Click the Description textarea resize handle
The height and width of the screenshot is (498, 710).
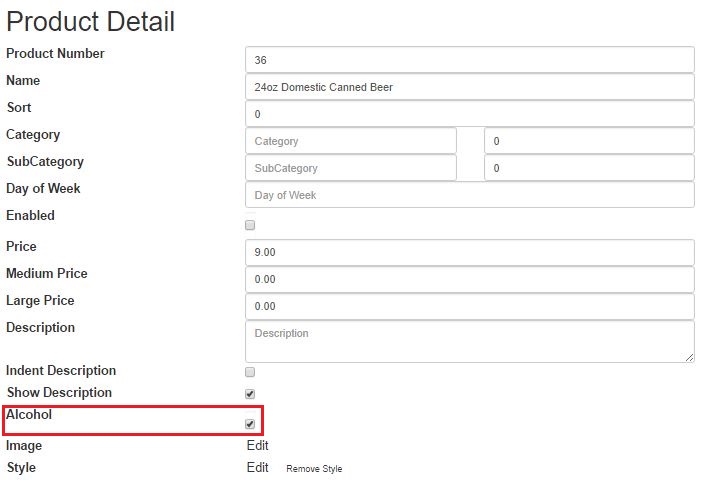pyautogui.click(x=689, y=358)
